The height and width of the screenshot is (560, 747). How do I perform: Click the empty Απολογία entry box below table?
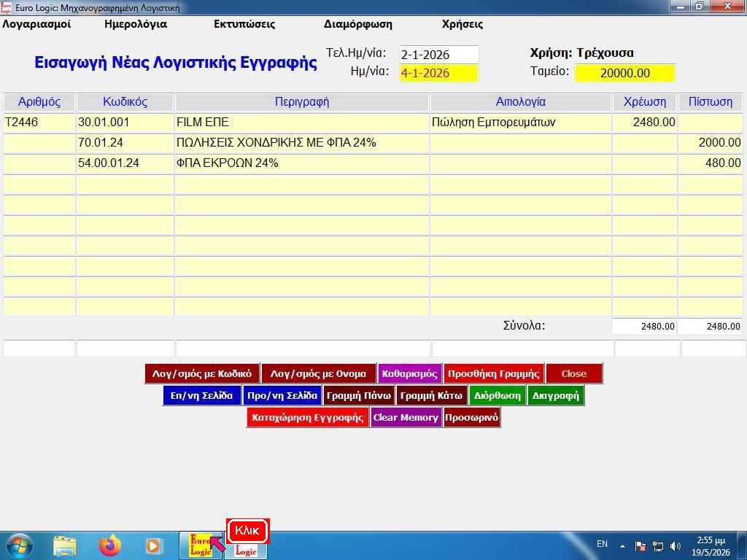coord(522,349)
